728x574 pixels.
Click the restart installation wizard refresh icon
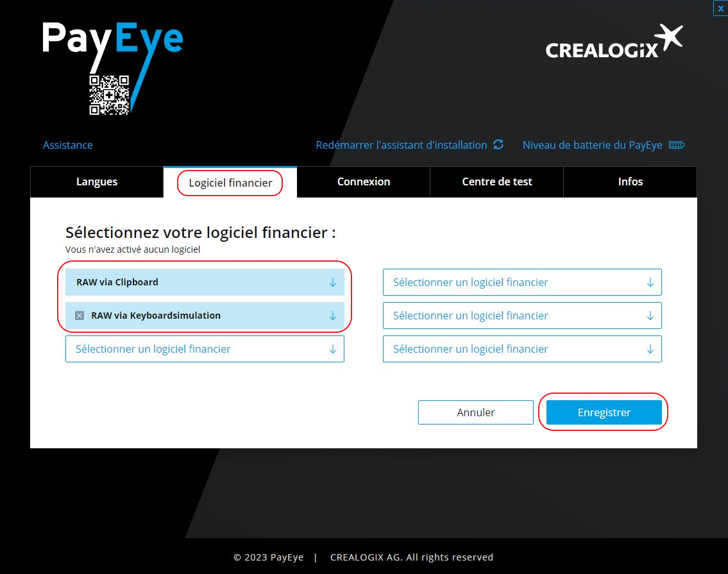click(498, 144)
